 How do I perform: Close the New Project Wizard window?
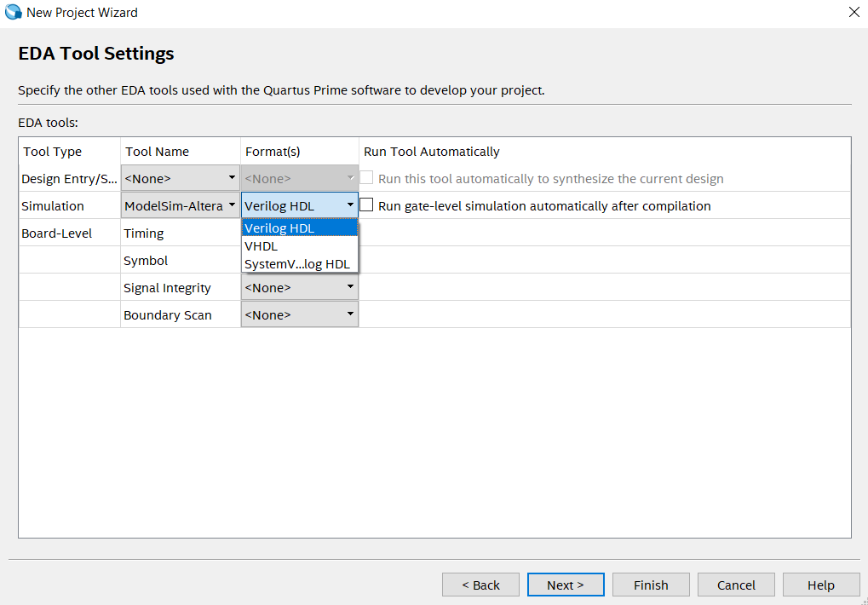854,13
